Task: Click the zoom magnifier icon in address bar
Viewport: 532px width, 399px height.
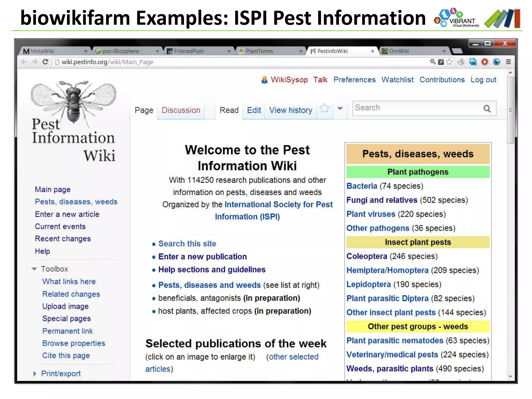Action: [x=433, y=62]
